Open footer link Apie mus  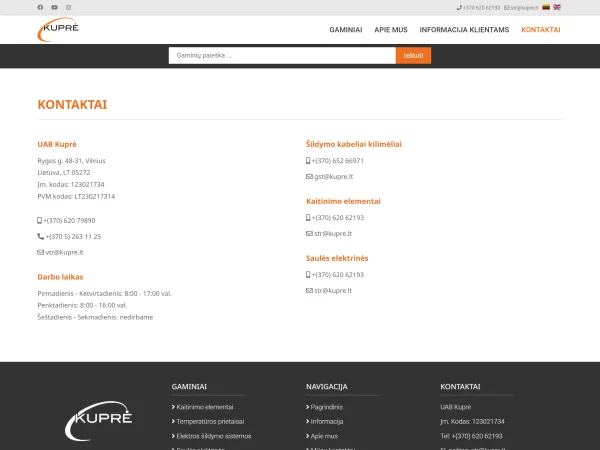coord(322,436)
